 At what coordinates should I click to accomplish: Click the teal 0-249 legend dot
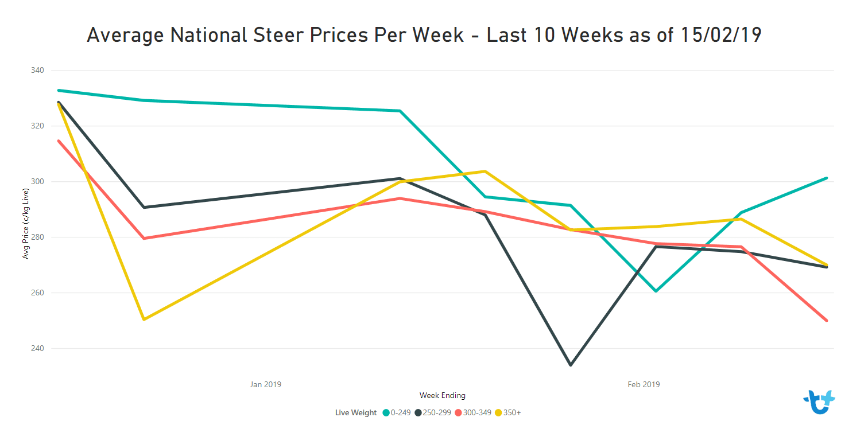pyautogui.click(x=386, y=412)
